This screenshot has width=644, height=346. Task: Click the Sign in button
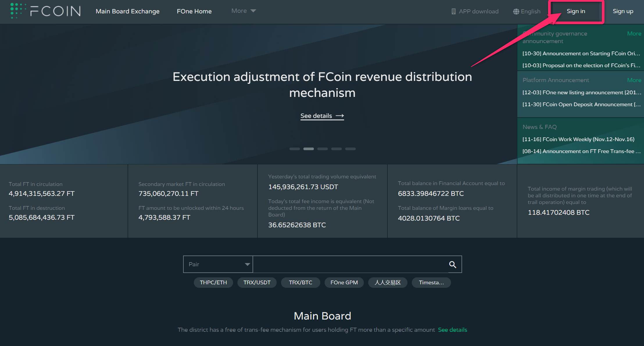pos(576,11)
